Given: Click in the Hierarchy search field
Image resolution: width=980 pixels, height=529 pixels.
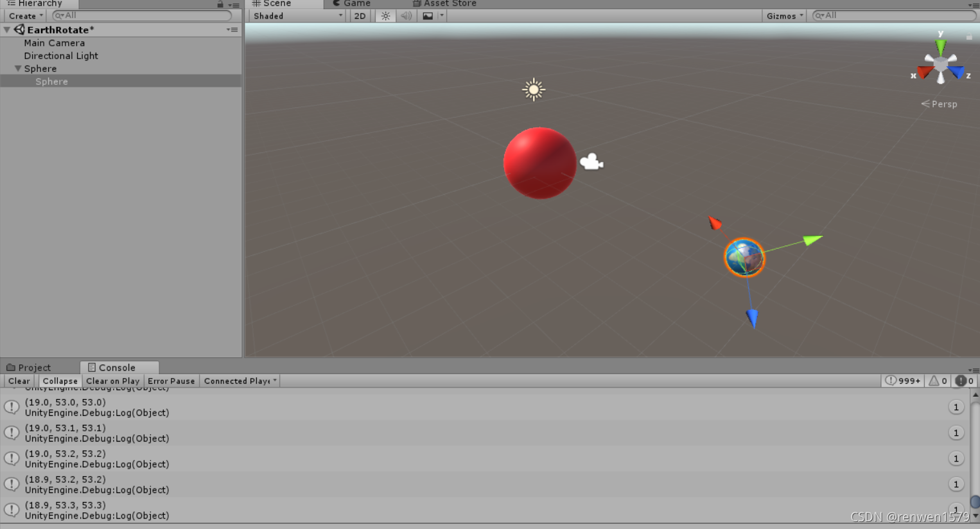Looking at the screenshot, I should point(141,15).
